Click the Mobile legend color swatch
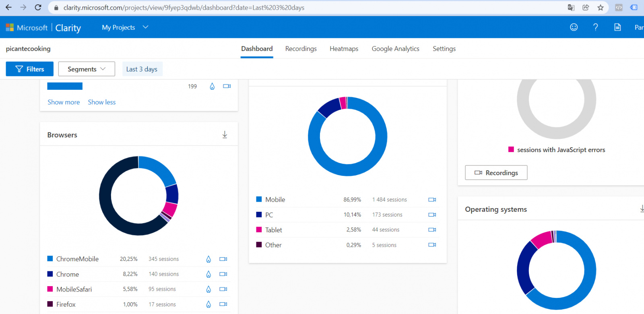Image resolution: width=644 pixels, height=314 pixels. [259, 199]
